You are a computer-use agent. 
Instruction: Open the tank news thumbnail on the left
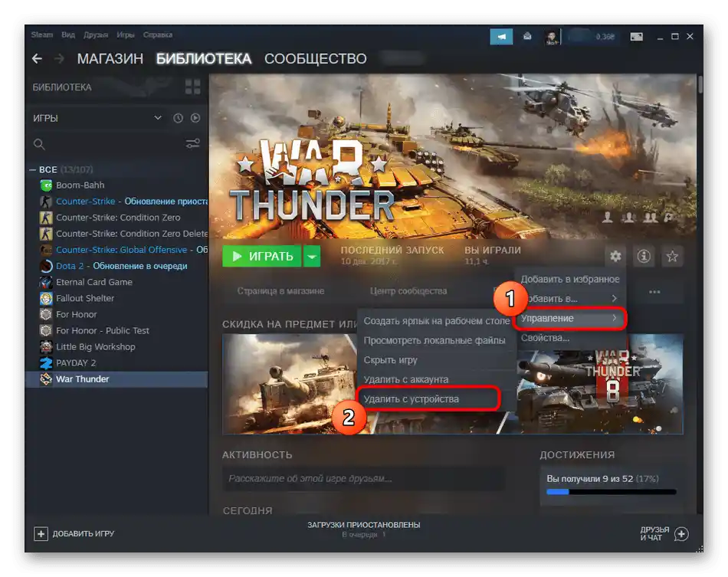[x=290, y=384]
